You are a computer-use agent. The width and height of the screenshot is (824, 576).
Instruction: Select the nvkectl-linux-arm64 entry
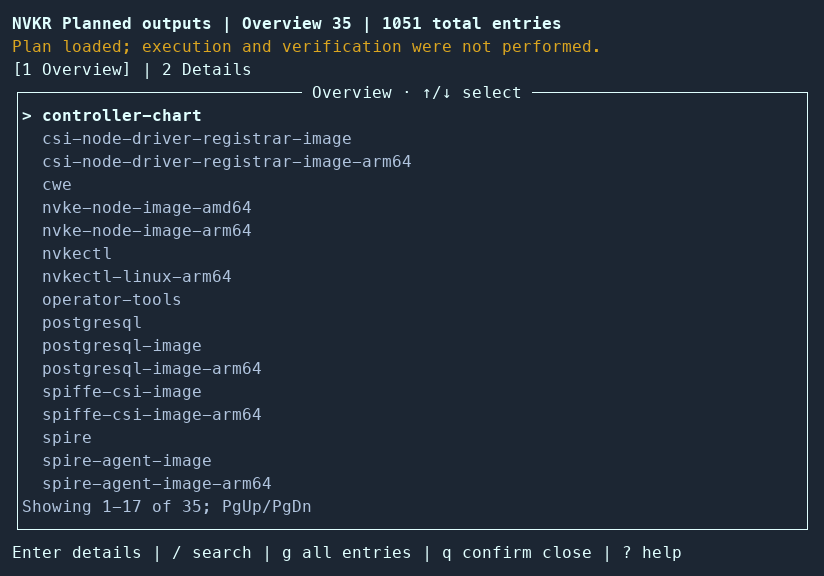tap(412, 276)
